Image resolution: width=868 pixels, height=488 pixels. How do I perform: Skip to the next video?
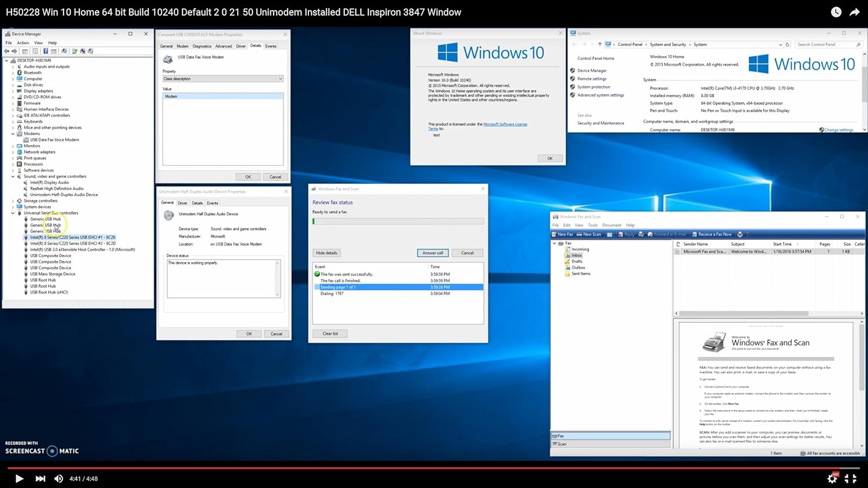point(40,478)
